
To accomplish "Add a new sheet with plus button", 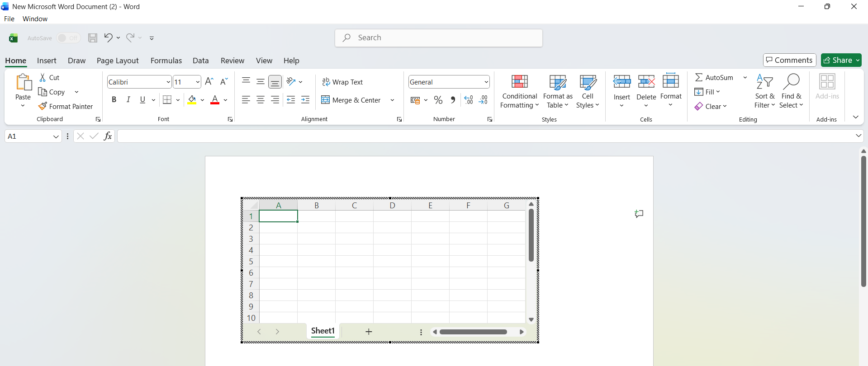I will pyautogui.click(x=369, y=332).
